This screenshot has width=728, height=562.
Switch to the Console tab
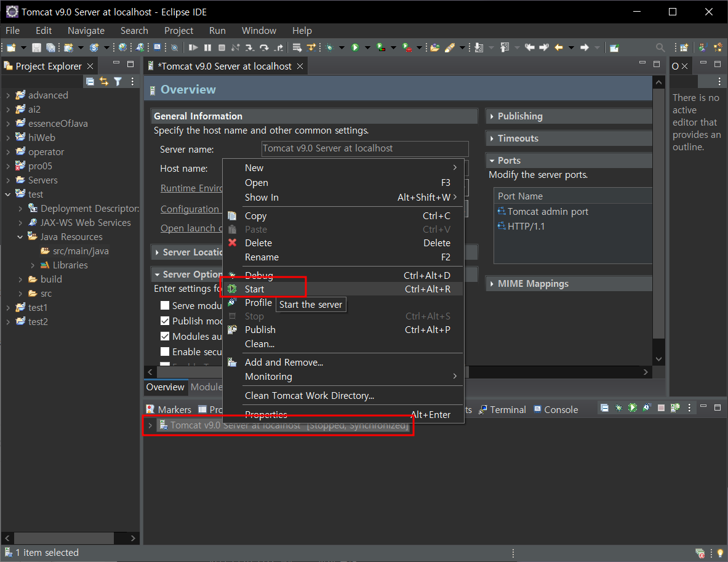555,410
